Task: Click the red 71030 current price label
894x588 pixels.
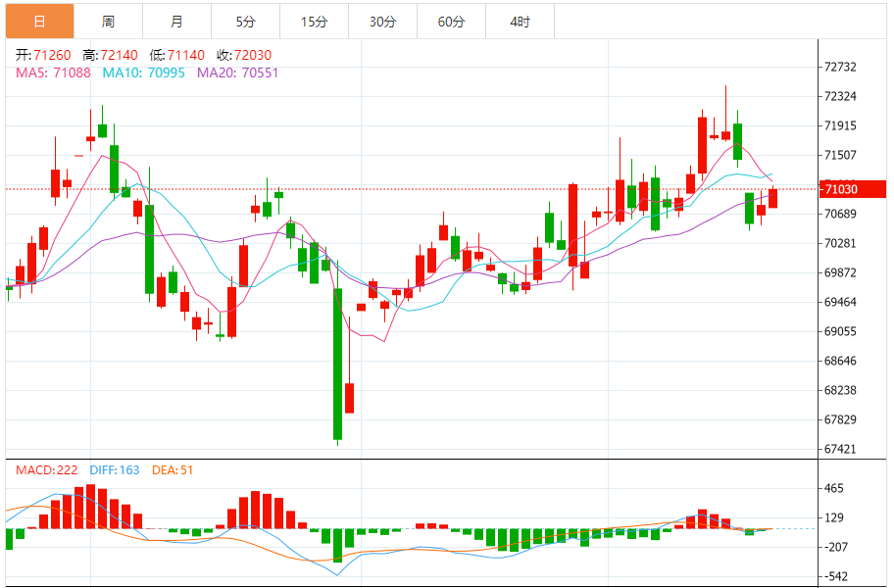Action: pyautogui.click(x=853, y=189)
